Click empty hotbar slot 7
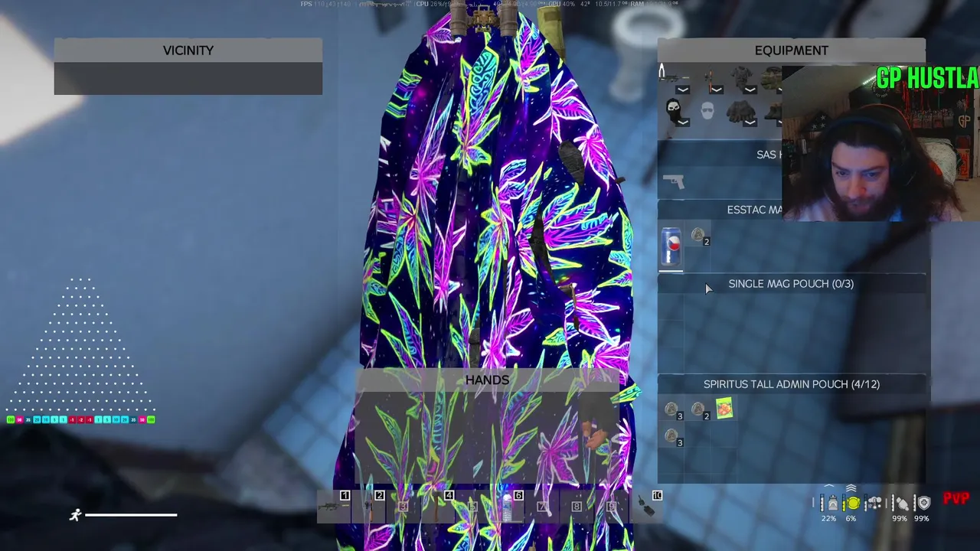Image resolution: width=980 pixels, height=551 pixels. click(542, 507)
